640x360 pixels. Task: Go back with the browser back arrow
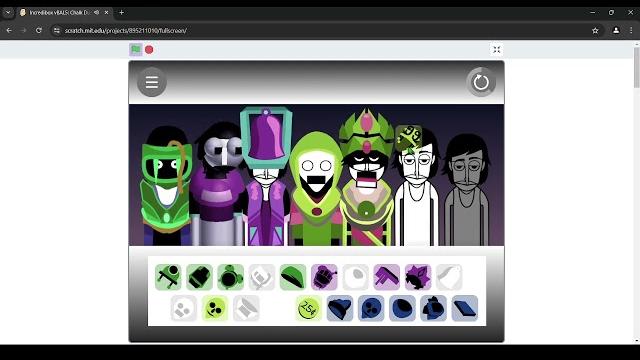[x=9, y=31]
